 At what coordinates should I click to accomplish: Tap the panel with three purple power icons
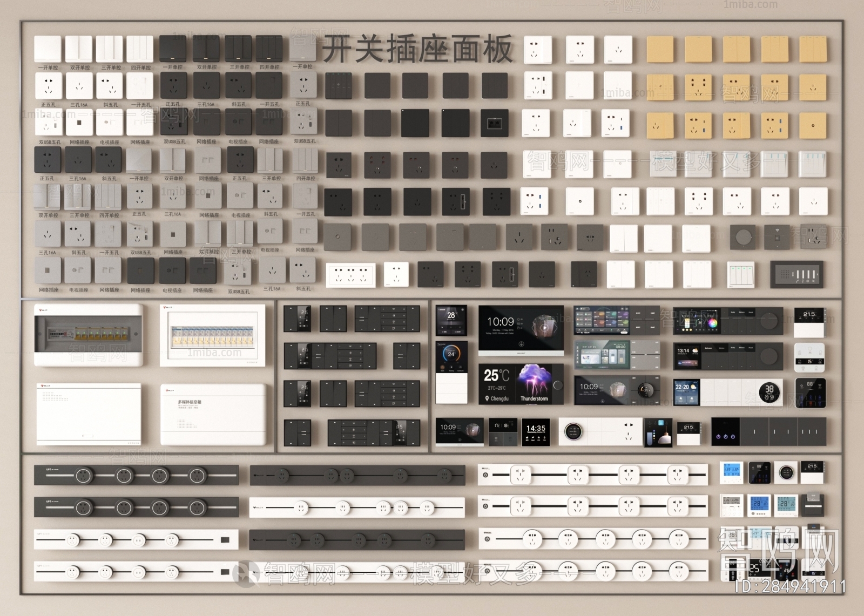[725, 432]
